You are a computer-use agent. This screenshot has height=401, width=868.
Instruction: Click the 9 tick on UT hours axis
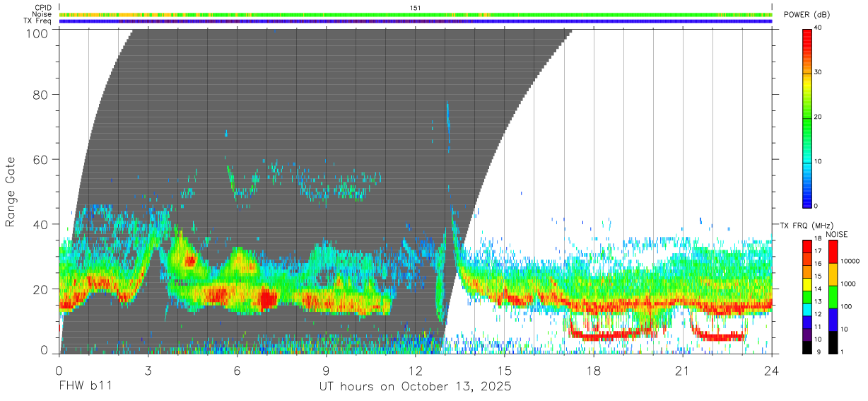tap(326, 371)
